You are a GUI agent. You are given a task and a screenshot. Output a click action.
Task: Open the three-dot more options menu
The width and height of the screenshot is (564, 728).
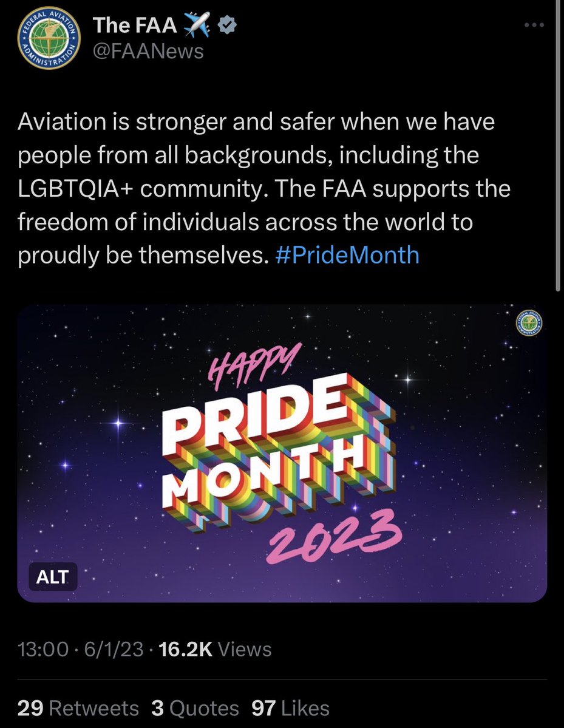coord(534,26)
